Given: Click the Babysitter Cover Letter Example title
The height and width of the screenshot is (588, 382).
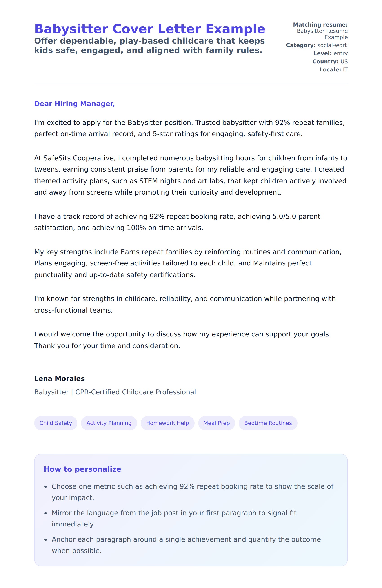Looking at the screenshot, I should tap(150, 29).
